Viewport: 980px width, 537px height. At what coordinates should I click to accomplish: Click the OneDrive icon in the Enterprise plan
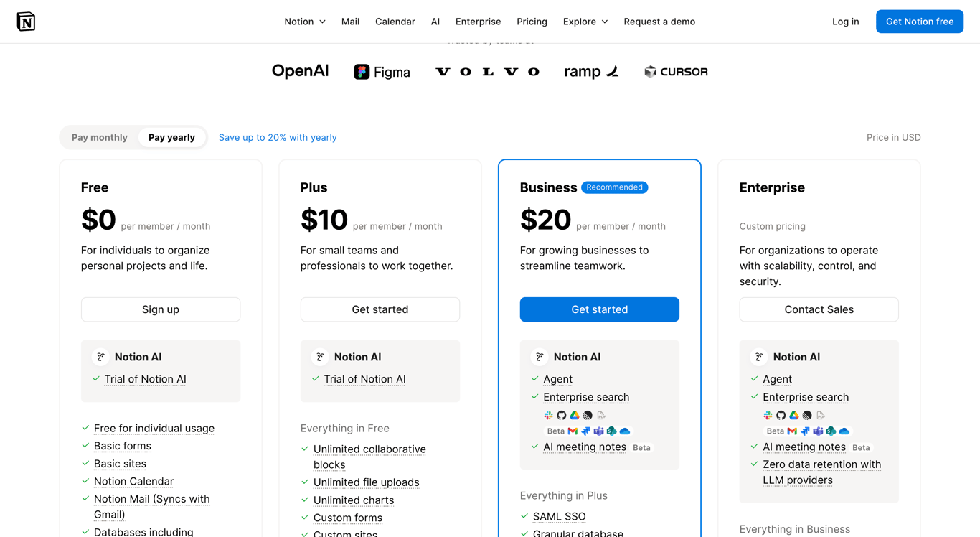coord(844,431)
